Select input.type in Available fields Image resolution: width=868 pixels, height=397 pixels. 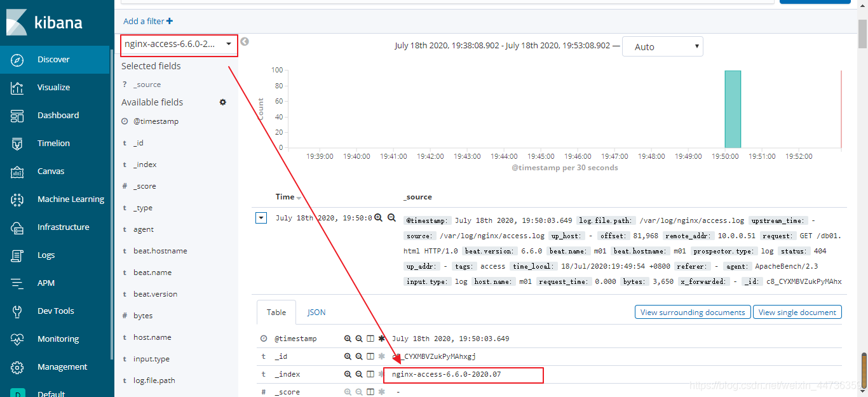click(151, 359)
